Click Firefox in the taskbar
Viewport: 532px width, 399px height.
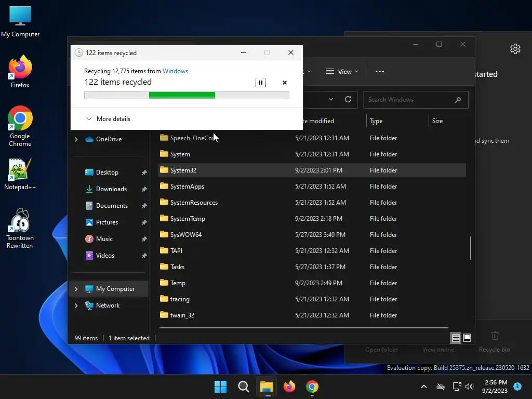289,387
